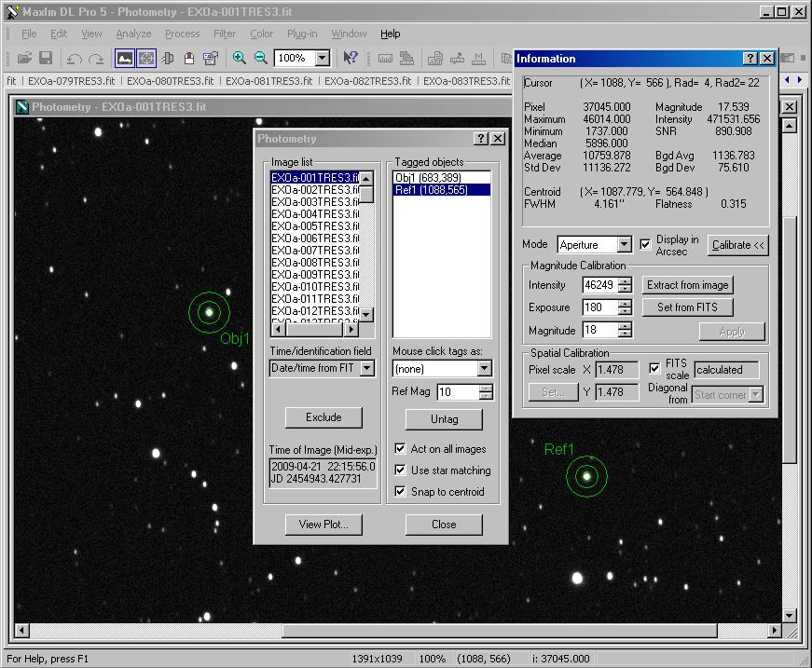This screenshot has width=812, height=668.
Task: Click the Zoom Out magnifier icon
Action: (x=261, y=58)
